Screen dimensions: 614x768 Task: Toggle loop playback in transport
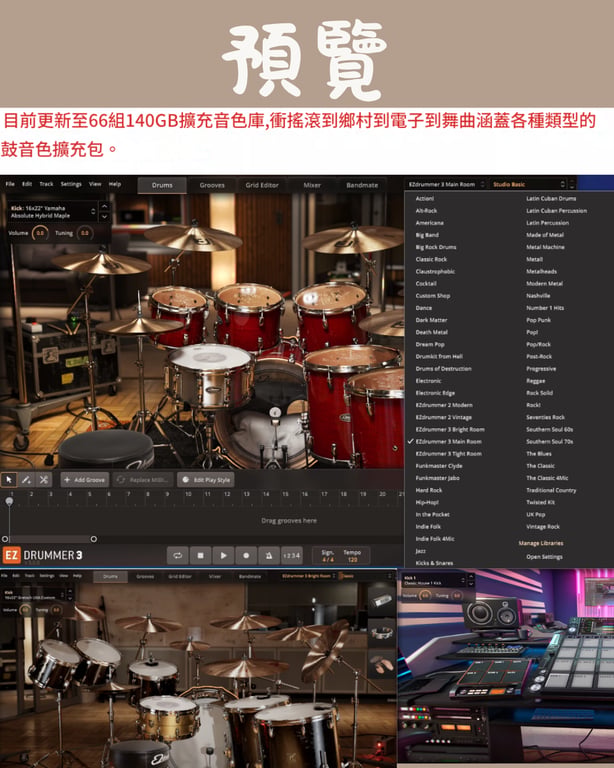[x=177, y=555]
